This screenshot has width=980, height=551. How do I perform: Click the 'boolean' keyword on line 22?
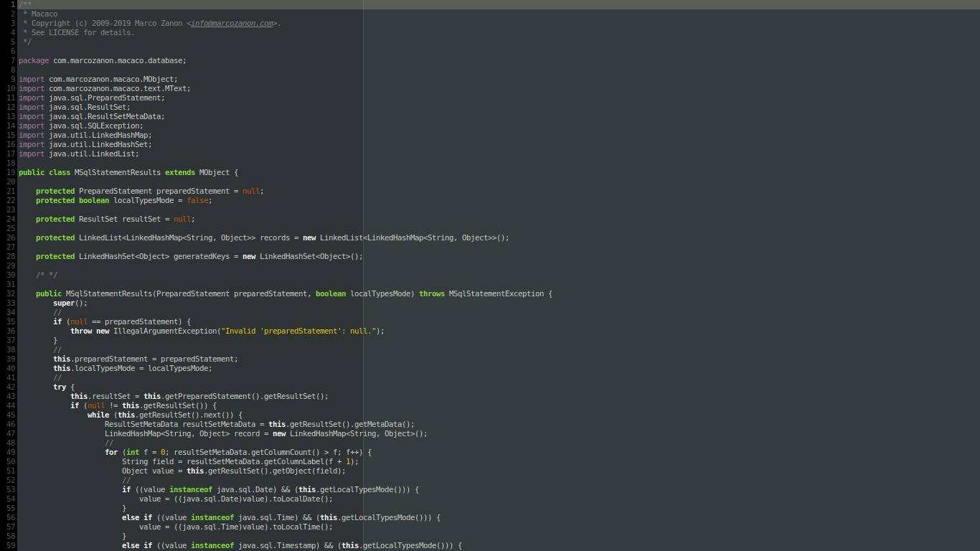(94, 200)
